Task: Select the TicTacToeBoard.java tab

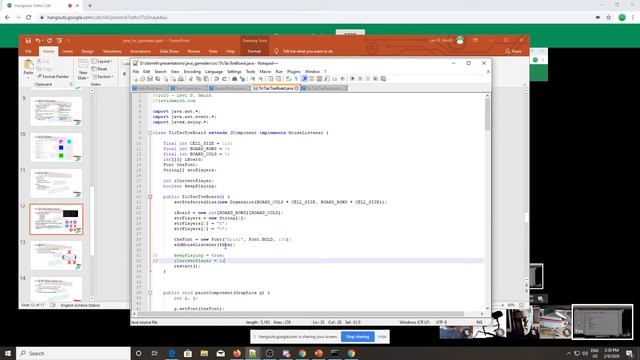Action: tap(276, 88)
